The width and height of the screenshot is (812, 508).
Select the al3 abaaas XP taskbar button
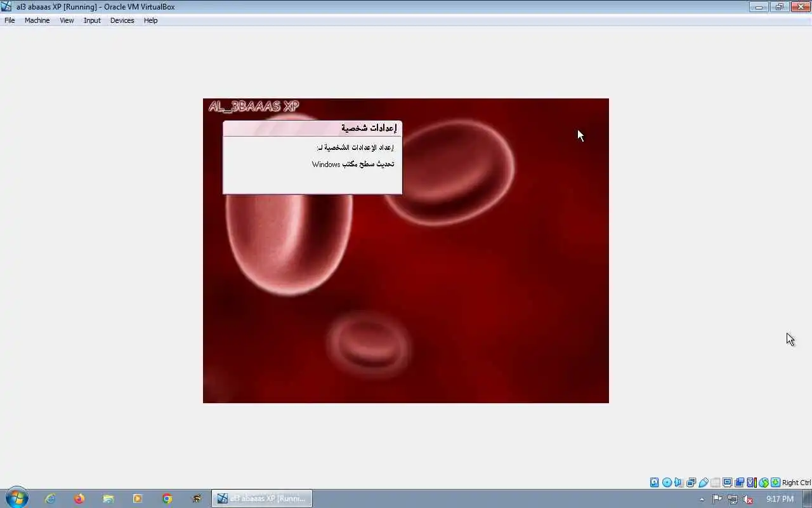(262, 498)
